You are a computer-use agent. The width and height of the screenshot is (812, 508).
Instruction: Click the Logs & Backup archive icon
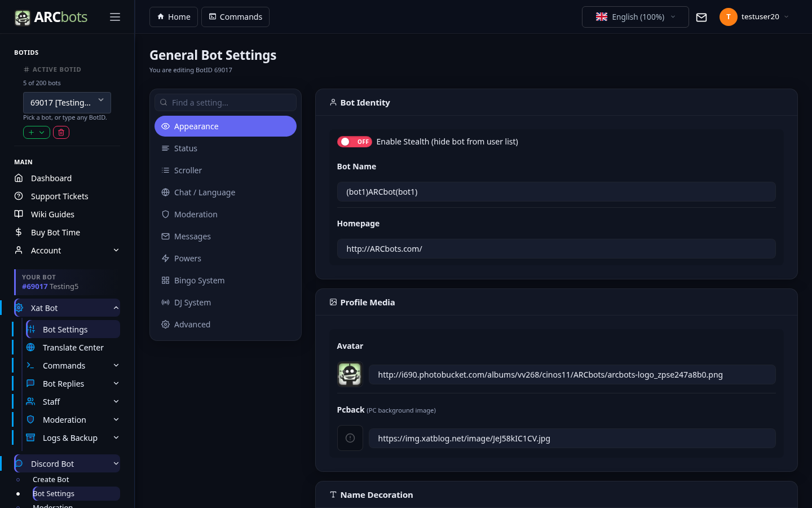[30, 437]
